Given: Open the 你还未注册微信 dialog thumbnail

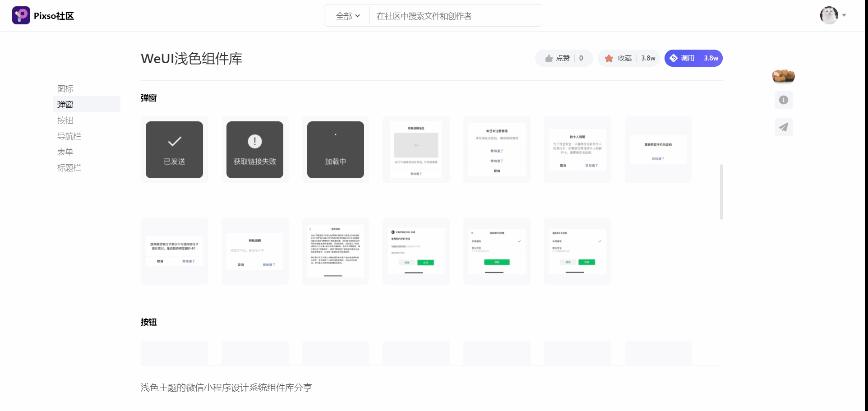Looking at the screenshot, I should pyautogui.click(x=497, y=150).
